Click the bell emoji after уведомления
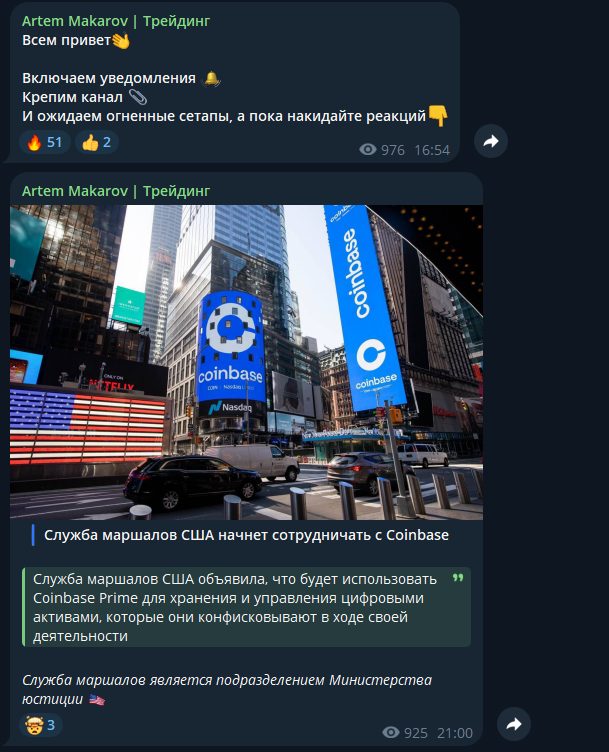The height and width of the screenshot is (752, 609). [212, 78]
